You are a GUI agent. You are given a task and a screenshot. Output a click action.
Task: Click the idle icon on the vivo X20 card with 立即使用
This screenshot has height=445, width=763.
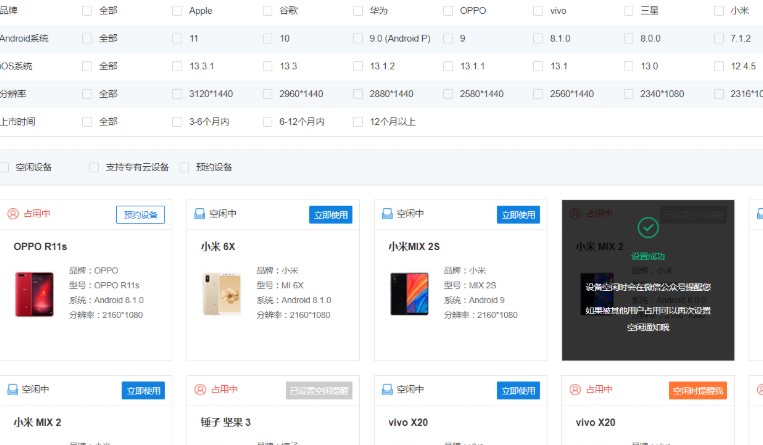pos(387,389)
